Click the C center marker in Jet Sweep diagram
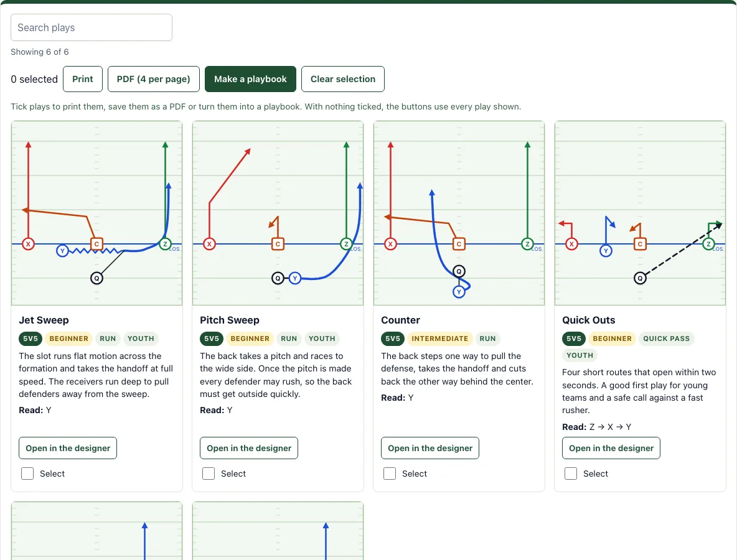The image size is (737, 560). pos(97,244)
